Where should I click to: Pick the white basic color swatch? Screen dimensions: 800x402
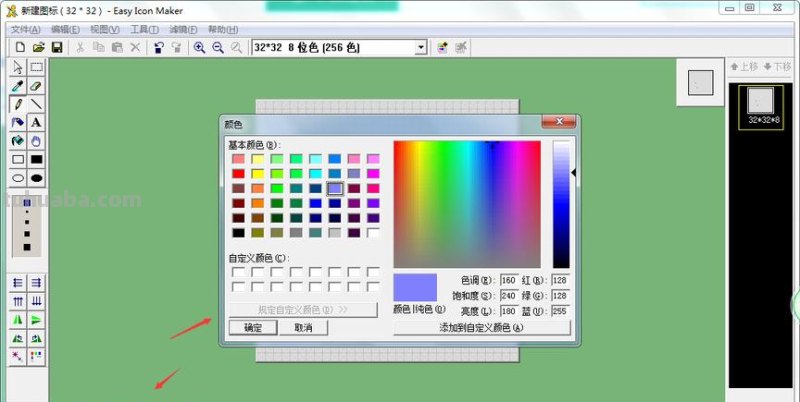tap(373, 233)
